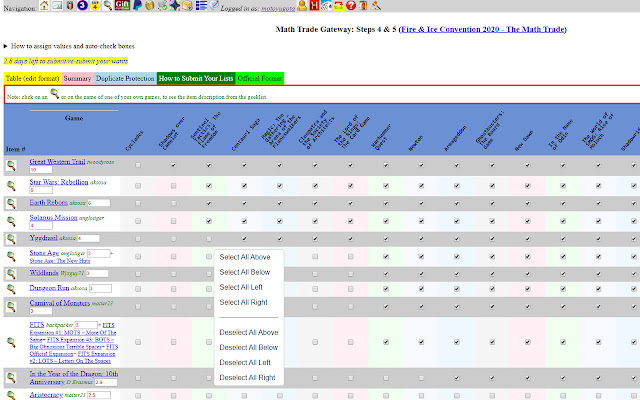This screenshot has height=400, width=640.
Task: Uncheck Newton box in Wildlands row
Action: [x=421, y=274]
